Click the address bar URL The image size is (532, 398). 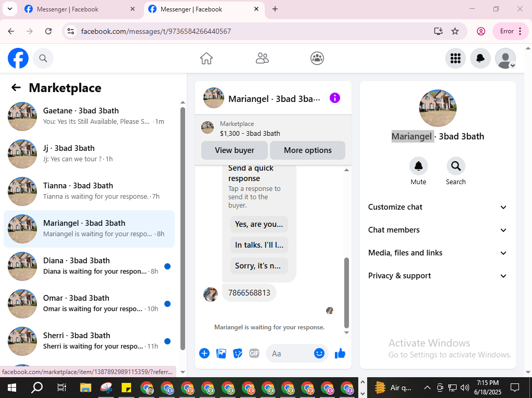156,31
